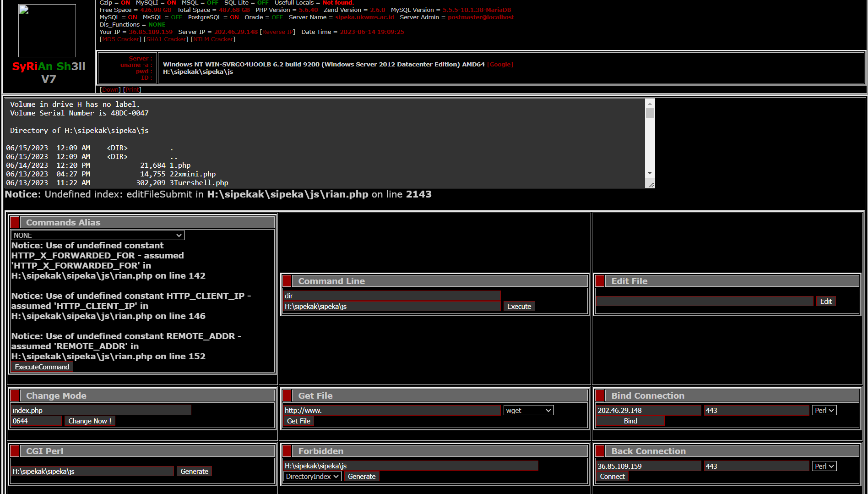Open the NTLM Cracker link

click(213, 39)
